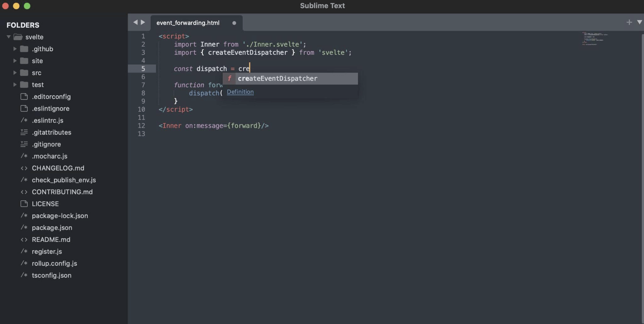Click the check_publish_env.js file icon
This screenshot has width=644, height=324.
(x=24, y=180)
